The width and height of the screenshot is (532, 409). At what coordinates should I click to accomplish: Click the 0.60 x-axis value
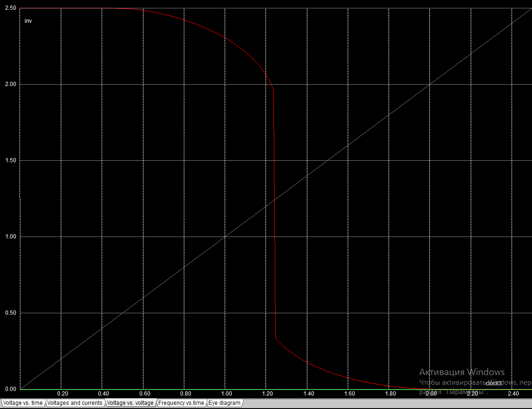(x=144, y=394)
